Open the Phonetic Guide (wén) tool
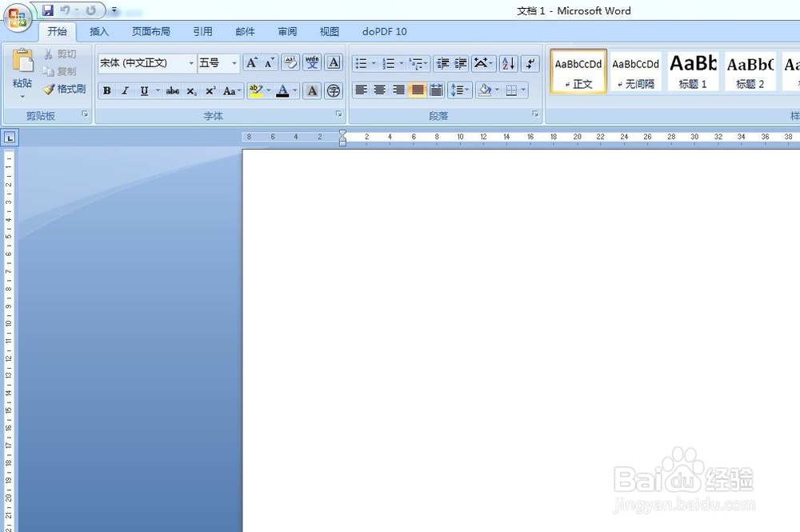Viewport: 800px width, 532px height. [312, 62]
